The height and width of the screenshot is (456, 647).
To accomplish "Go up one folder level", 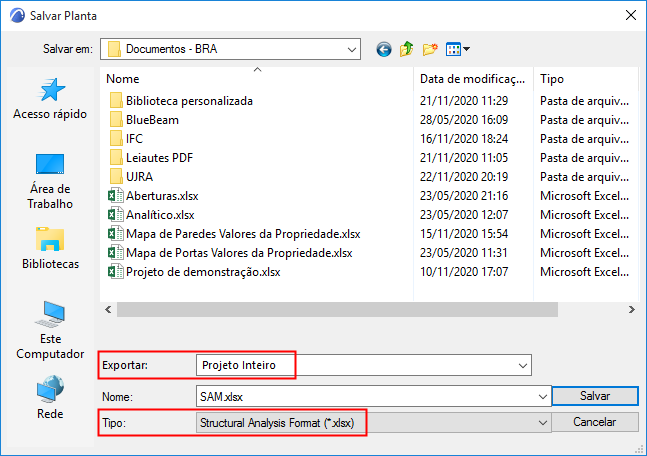I will click(x=407, y=48).
